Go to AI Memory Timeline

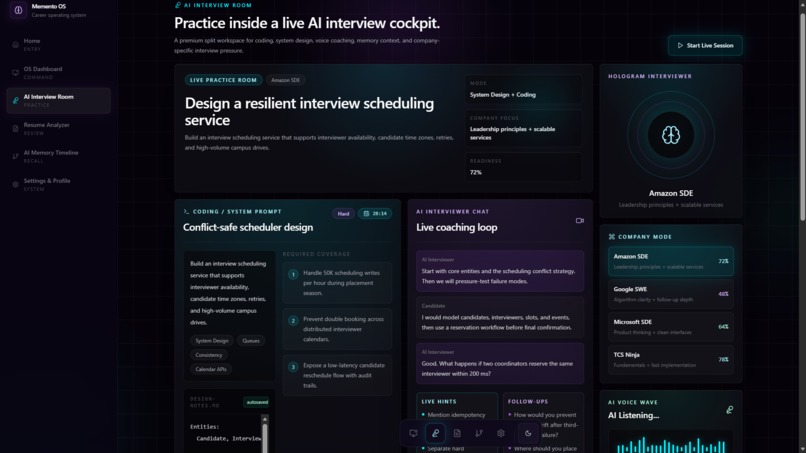point(59,156)
